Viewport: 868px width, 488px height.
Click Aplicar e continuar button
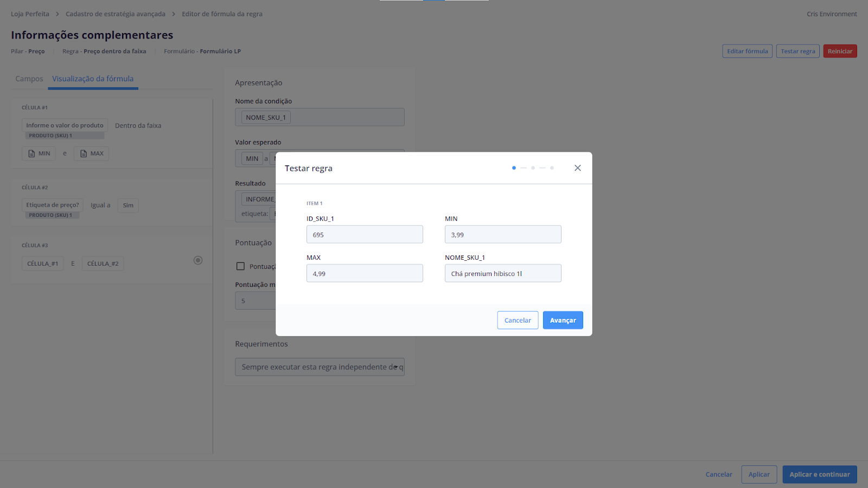[x=819, y=474]
